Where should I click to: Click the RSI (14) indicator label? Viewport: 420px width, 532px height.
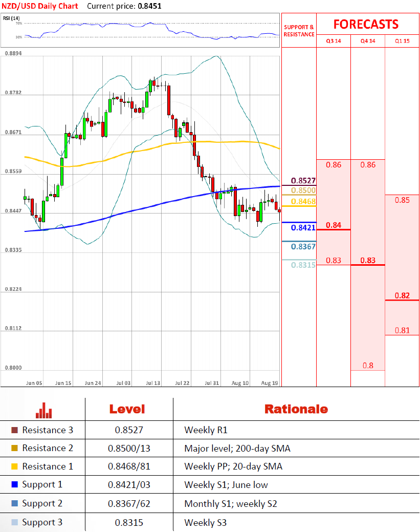12,18
